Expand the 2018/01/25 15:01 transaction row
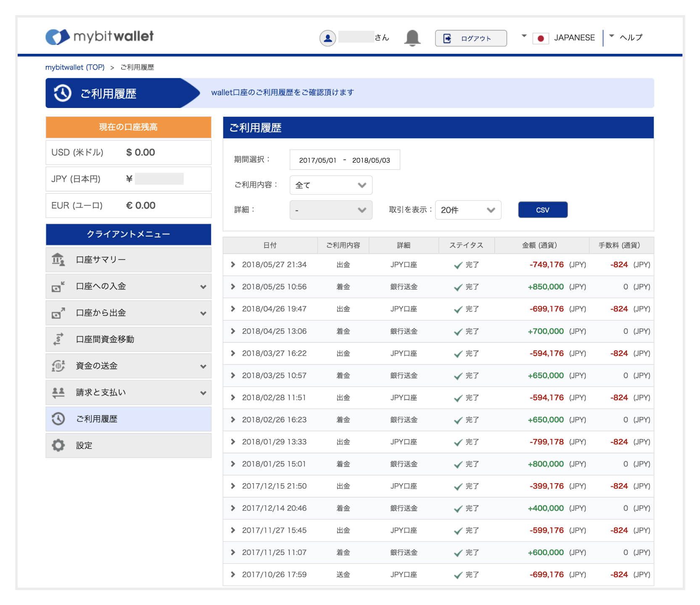This screenshot has height=605, width=700. [233, 464]
